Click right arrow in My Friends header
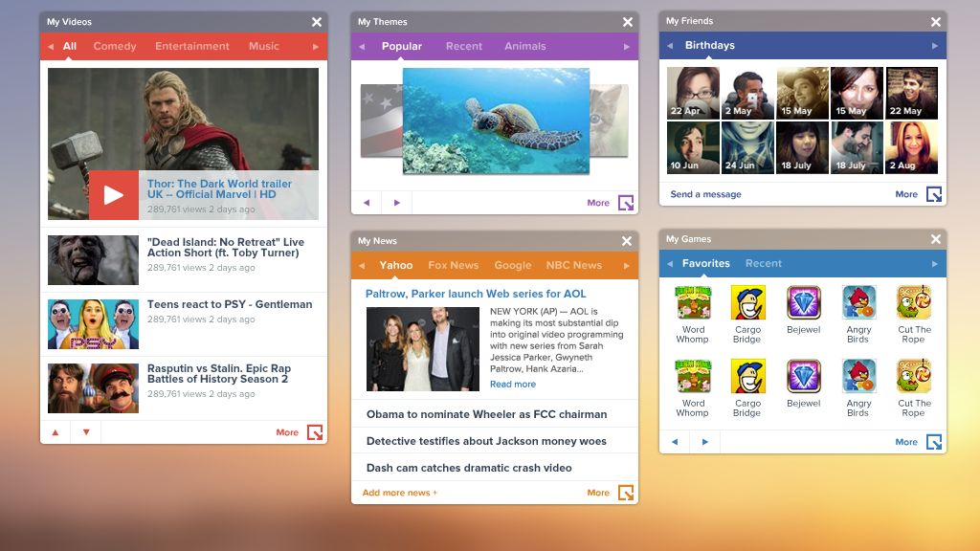980x551 pixels. [935, 46]
